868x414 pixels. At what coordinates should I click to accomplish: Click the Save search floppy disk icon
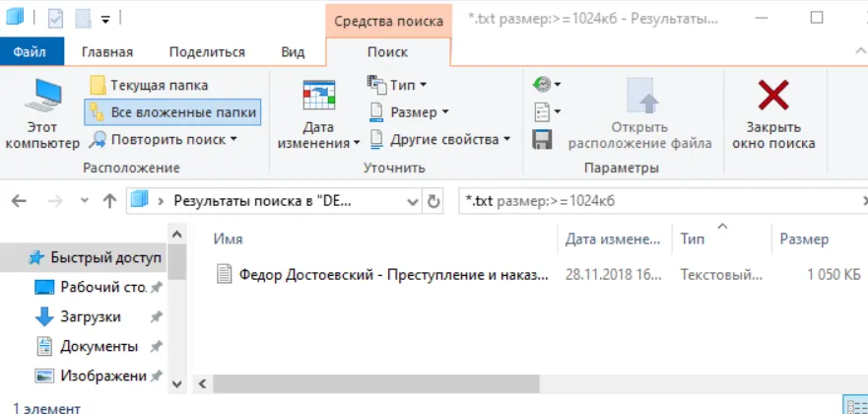pyautogui.click(x=542, y=139)
